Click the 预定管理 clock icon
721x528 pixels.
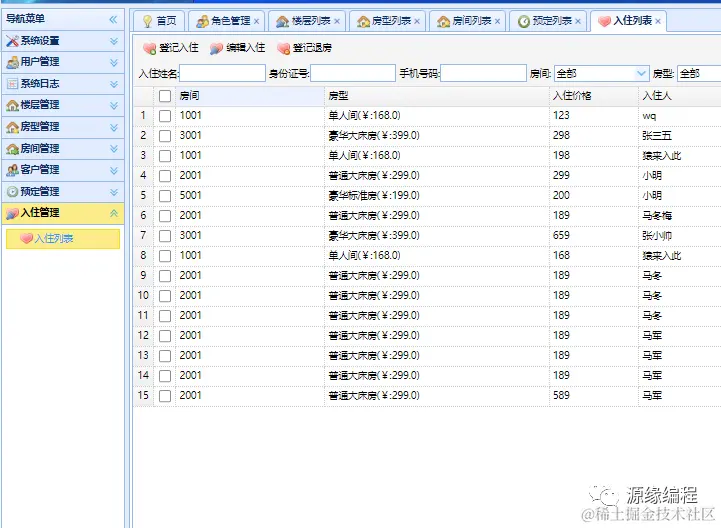[12, 192]
